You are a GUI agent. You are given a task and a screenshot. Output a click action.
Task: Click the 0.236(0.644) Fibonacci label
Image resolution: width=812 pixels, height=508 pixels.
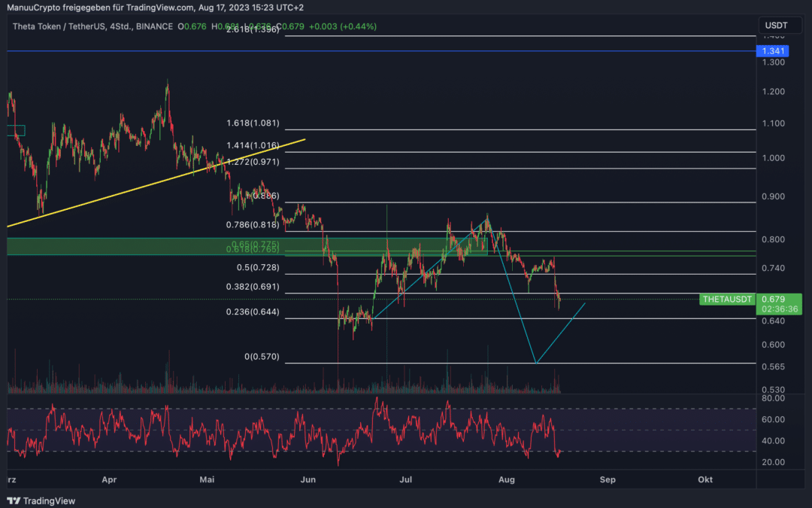pyautogui.click(x=253, y=312)
